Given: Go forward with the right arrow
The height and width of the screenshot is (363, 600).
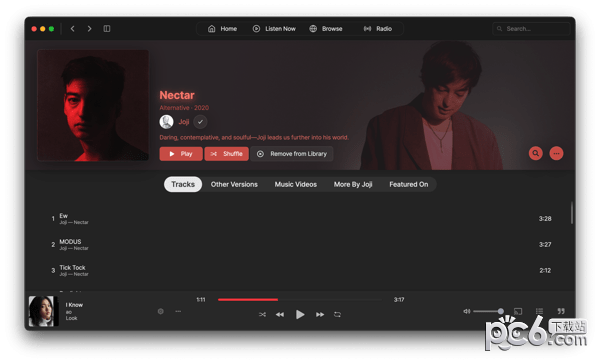Looking at the screenshot, I should [x=89, y=29].
